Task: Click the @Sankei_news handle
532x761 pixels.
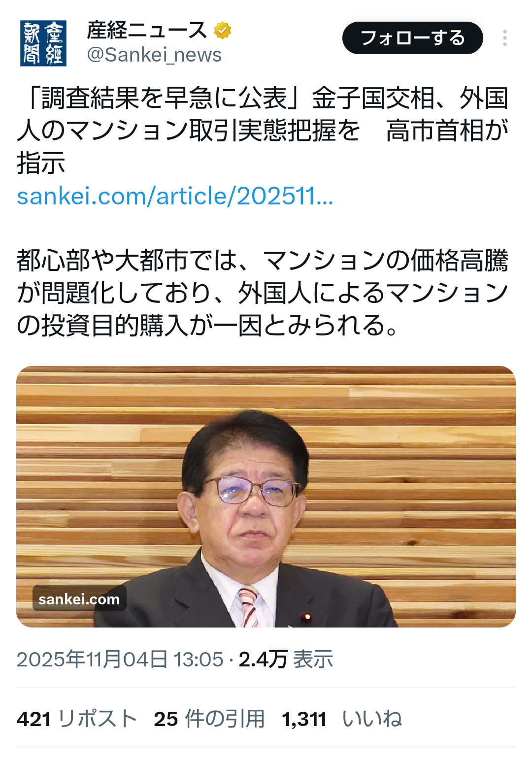Action: [154, 55]
